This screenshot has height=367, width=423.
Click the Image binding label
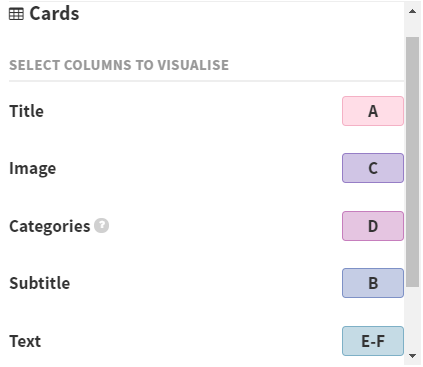pos(33,169)
